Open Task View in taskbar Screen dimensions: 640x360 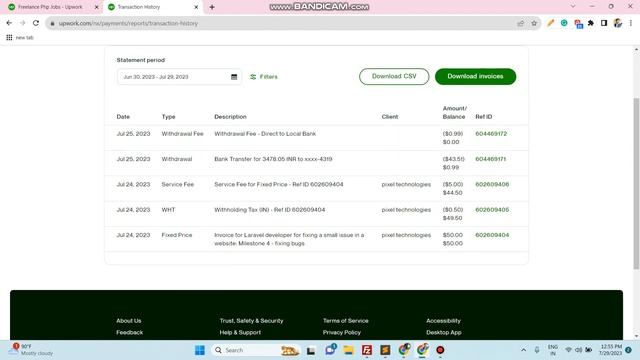click(311, 351)
